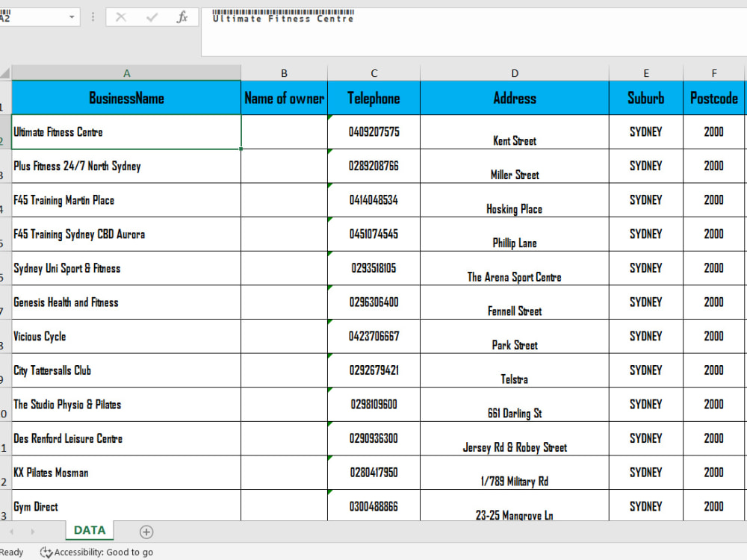This screenshot has width=747, height=560.
Task: Select telephone cell 0293518105
Action: pyautogui.click(x=374, y=268)
